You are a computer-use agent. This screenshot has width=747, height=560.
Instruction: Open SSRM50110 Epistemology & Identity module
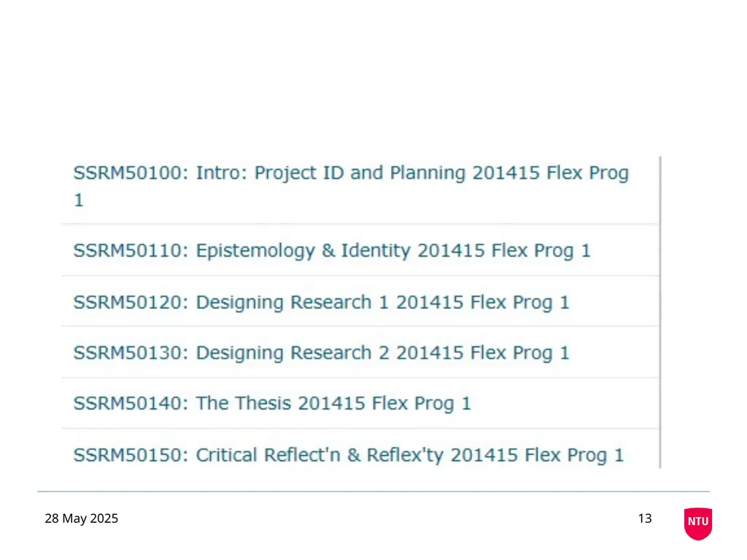click(x=332, y=251)
